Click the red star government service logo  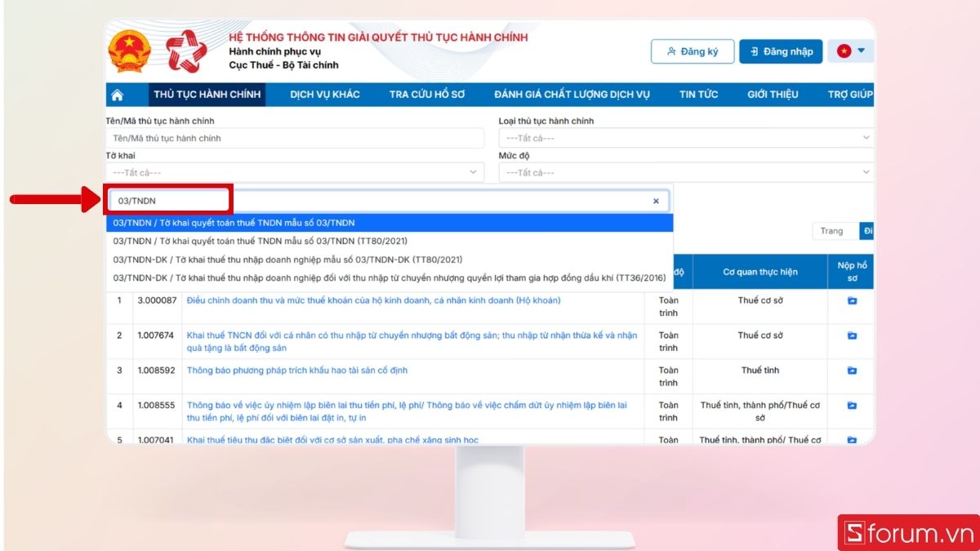pos(186,49)
